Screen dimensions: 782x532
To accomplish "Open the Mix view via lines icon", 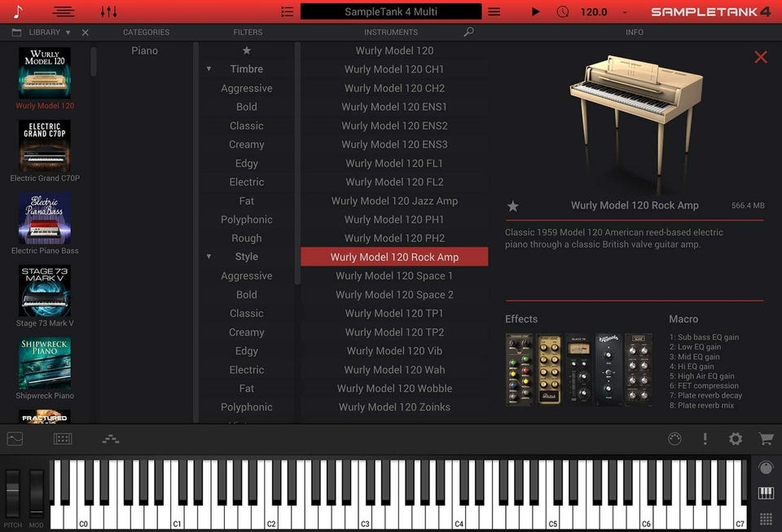I will point(64,11).
